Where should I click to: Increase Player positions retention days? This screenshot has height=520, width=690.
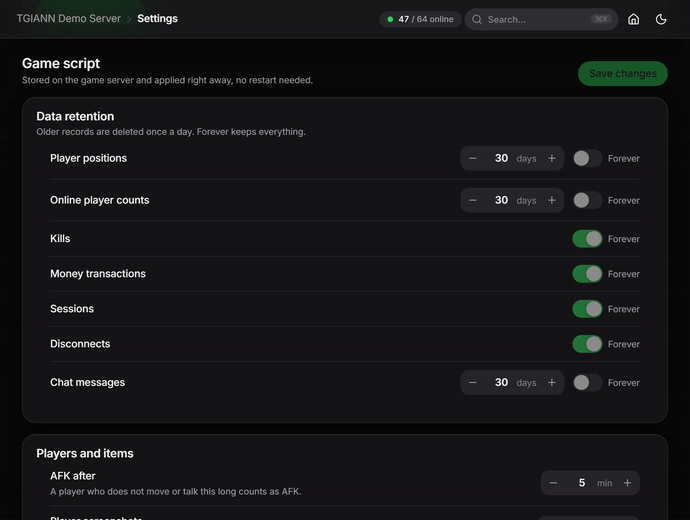coord(551,158)
